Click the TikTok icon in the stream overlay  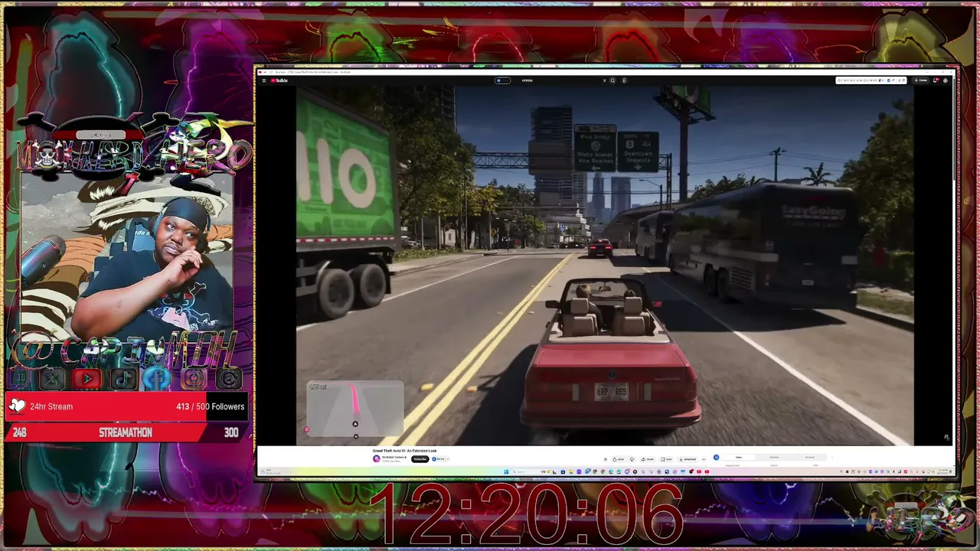click(123, 378)
